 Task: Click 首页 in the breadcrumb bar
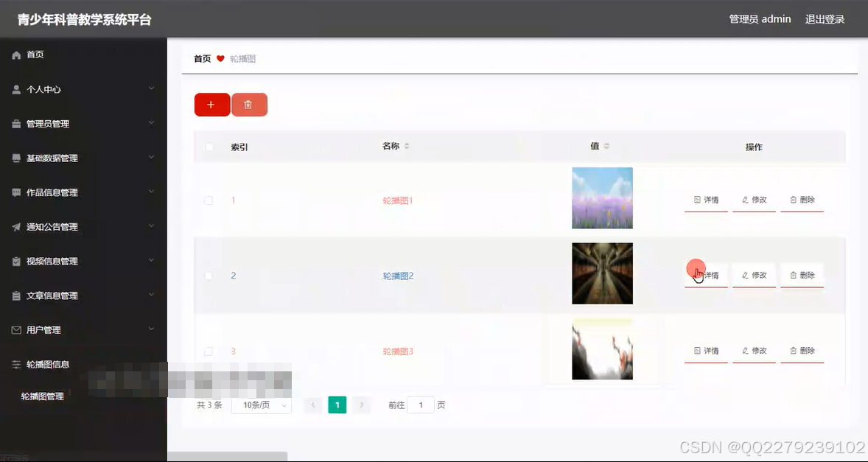pyautogui.click(x=201, y=58)
